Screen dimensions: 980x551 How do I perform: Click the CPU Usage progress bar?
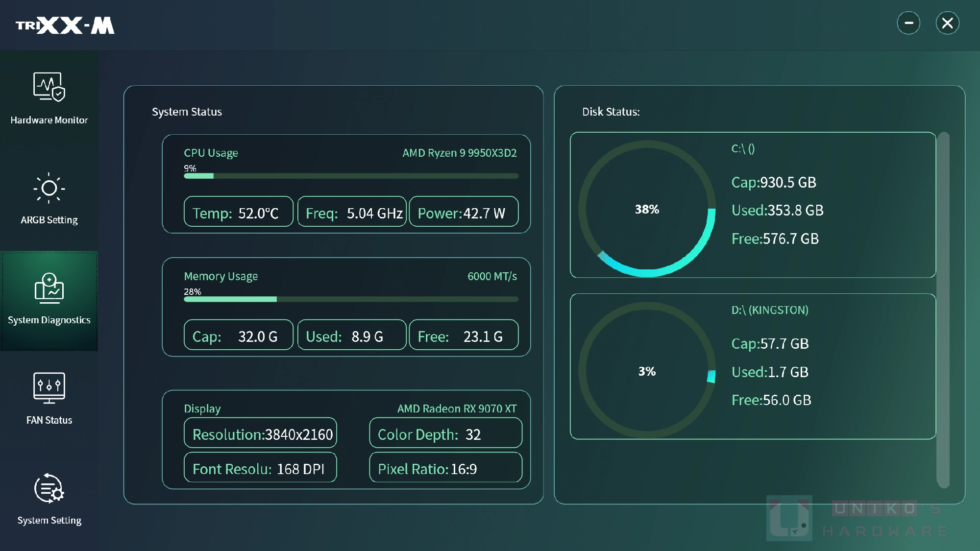click(x=351, y=176)
